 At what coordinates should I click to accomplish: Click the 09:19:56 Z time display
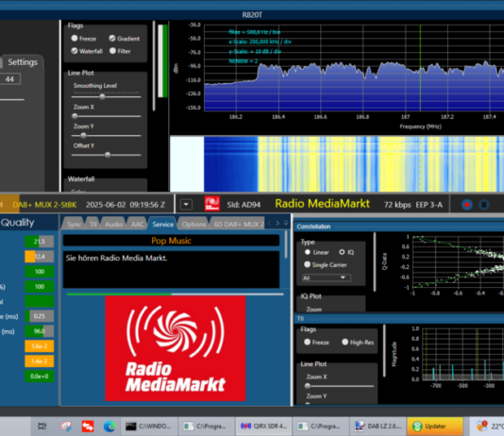pyautogui.click(x=147, y=205)
